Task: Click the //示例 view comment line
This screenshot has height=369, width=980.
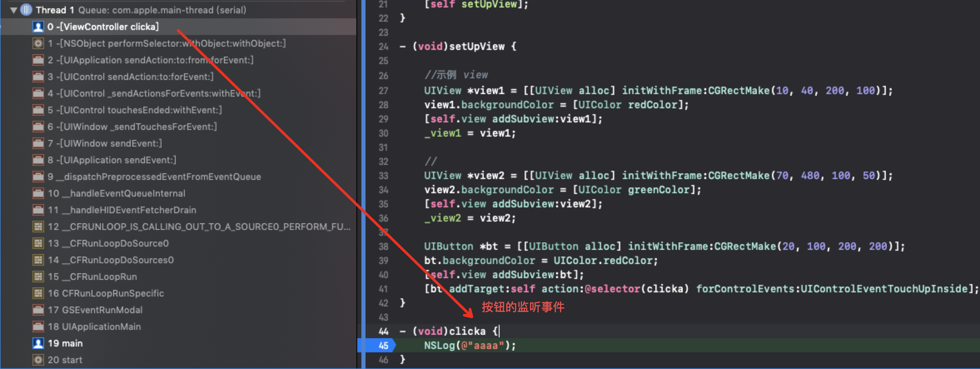Action: [456, 75]
